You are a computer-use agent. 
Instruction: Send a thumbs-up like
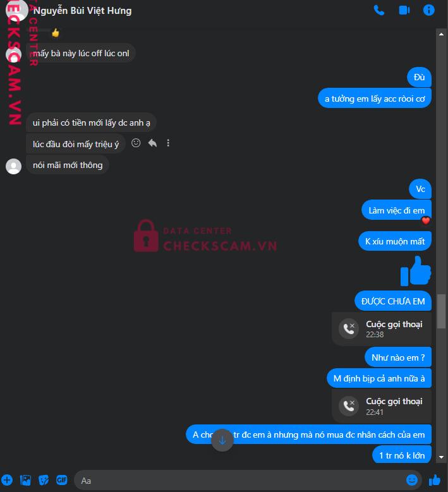click(435, 480)
